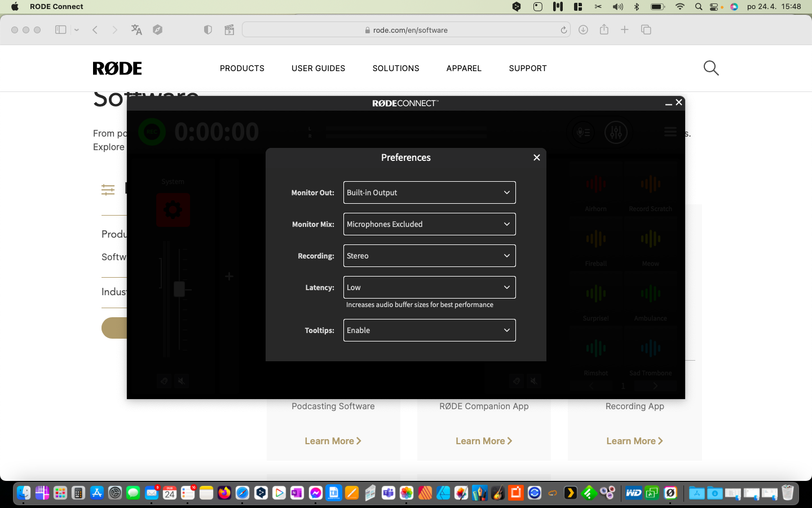Go forward in Safari
The image size is (812, 508).
click(114, 30)
